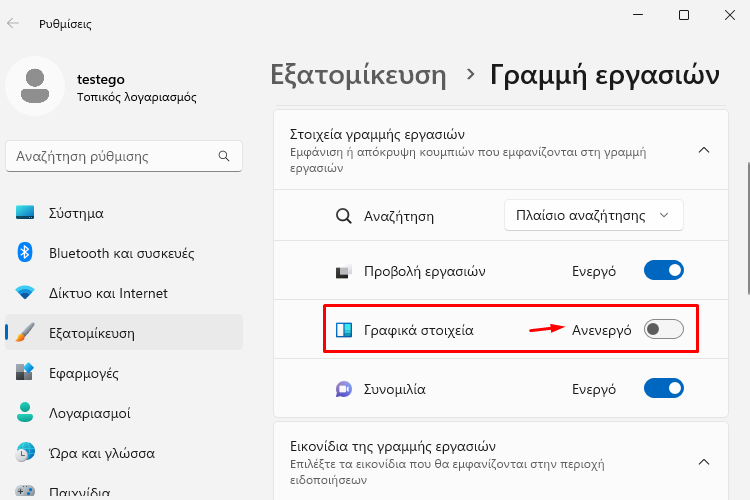Screen dimensions: 750x500
Task: Click the back arrow icon
Action: (x=13, y=23)
